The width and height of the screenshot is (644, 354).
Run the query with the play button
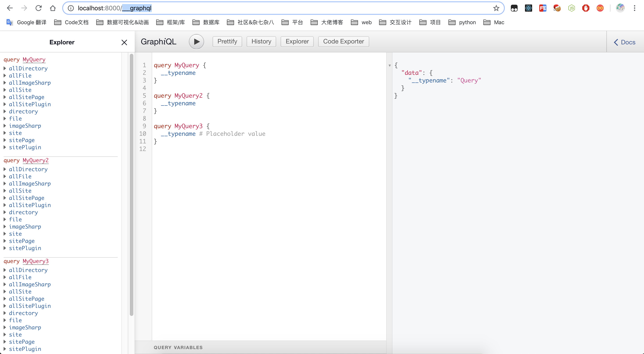(196, 41)
